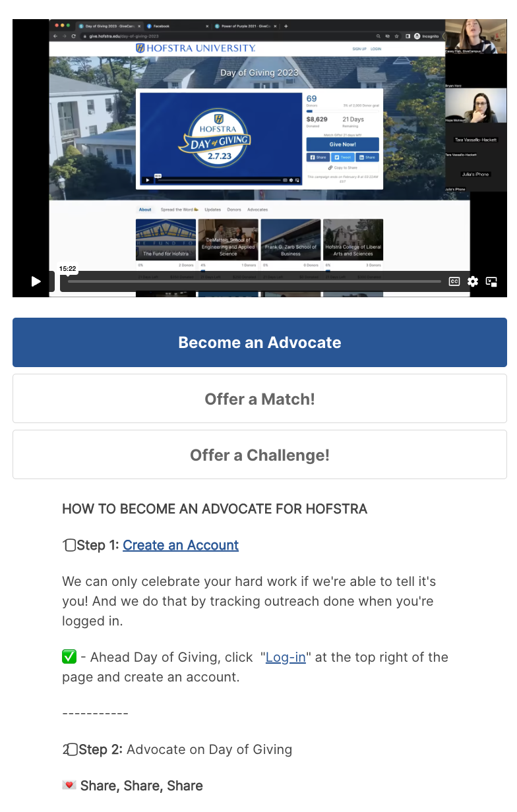
Task: Click the Tweet share button in video
Action: [x=343, y=158]
